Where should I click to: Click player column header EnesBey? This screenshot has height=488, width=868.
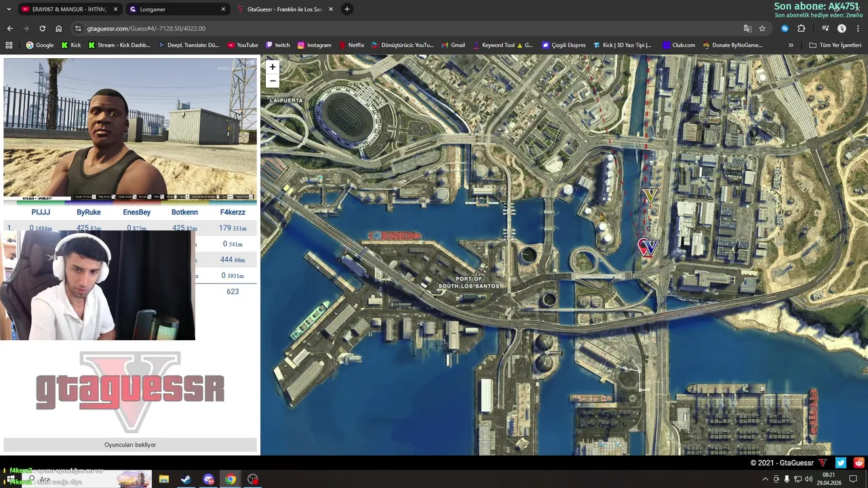tap(136, 212)
